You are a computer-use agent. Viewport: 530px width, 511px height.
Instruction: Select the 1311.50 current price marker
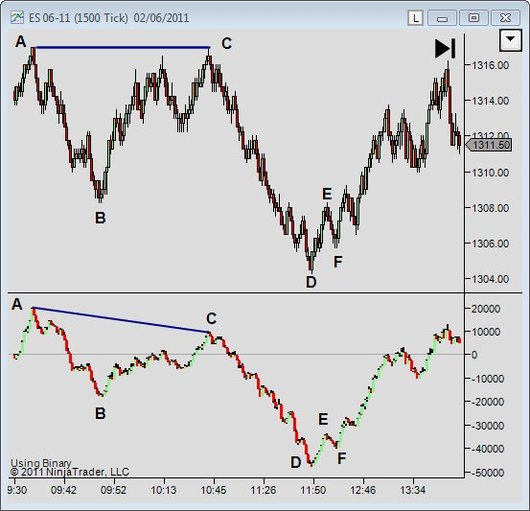pyautogui.click(x=488, y=145)
